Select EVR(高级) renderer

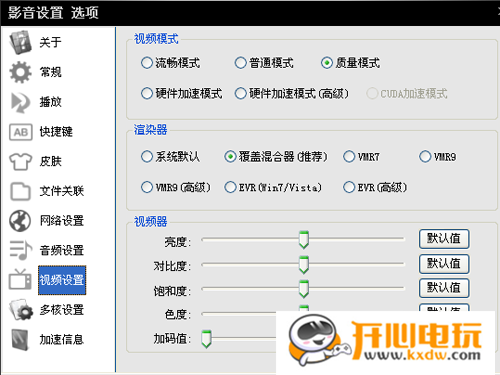pos(375,187)
